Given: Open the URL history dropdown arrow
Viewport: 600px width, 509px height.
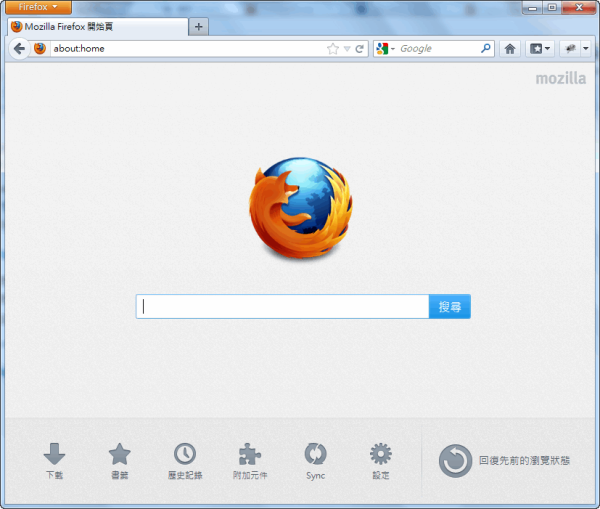Looking at the screenshot, I should tap(347, 49).
